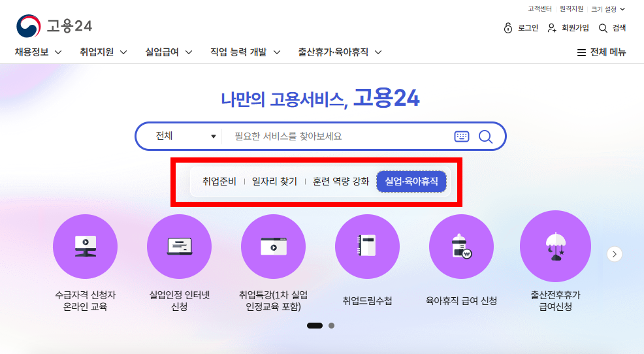Select the 실업·육아휴직 tab
Screen dimensions: 644x354
[411, 182]
